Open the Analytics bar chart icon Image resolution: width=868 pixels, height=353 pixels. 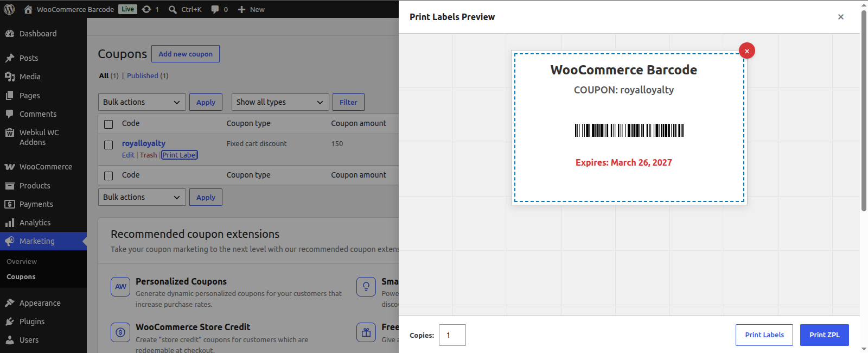[x=10, y=223]
